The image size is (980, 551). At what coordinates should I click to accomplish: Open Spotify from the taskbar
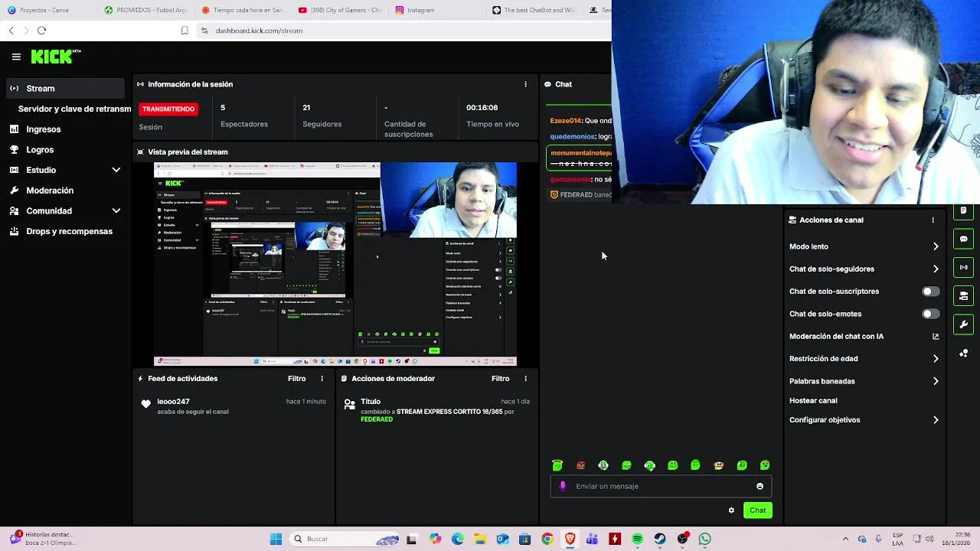(637, 539)
